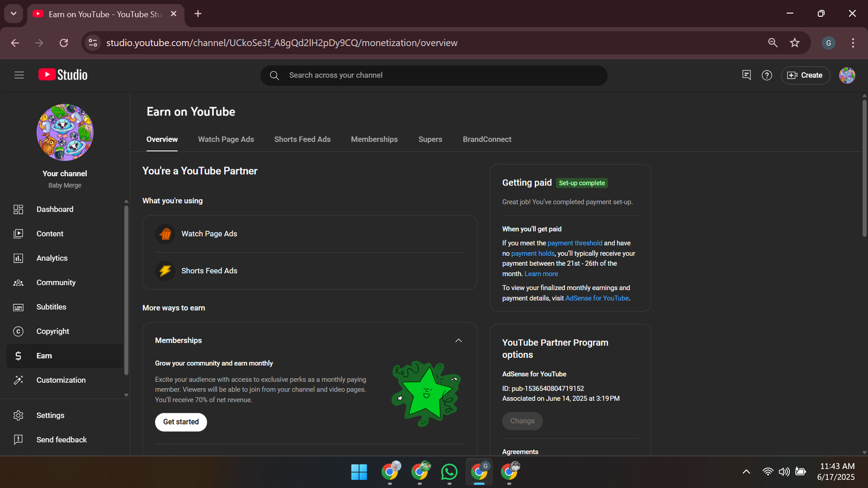Open the account avatar menu

[x=847, y=75]
